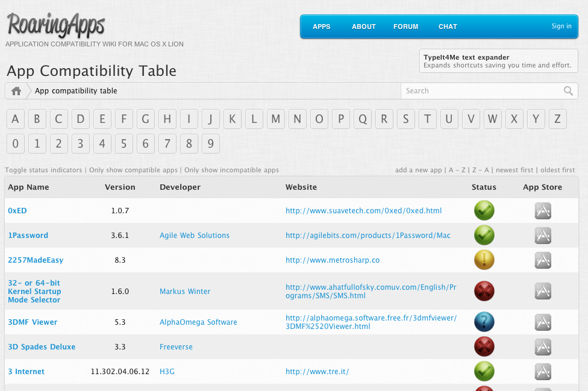588x391 pixels.
Task: Filter apps by number 5
Action: click(x=124, y=143)
